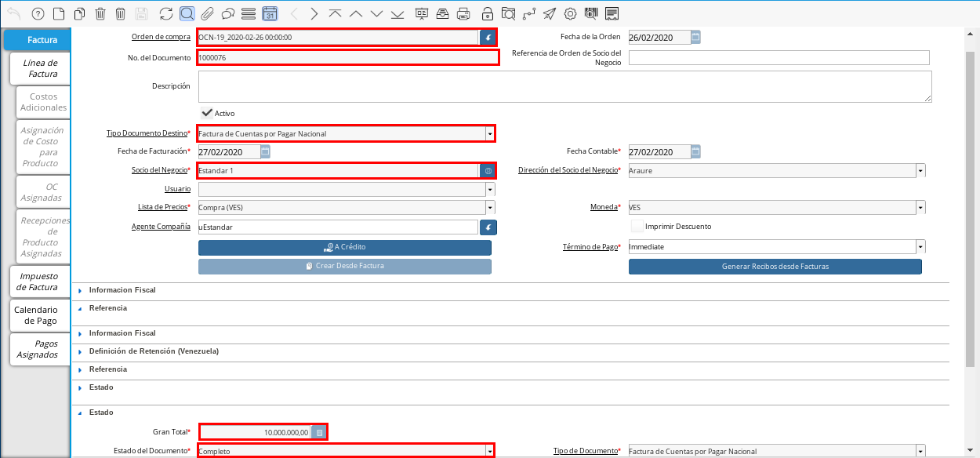Click the A Crédito button

(345, 247)
